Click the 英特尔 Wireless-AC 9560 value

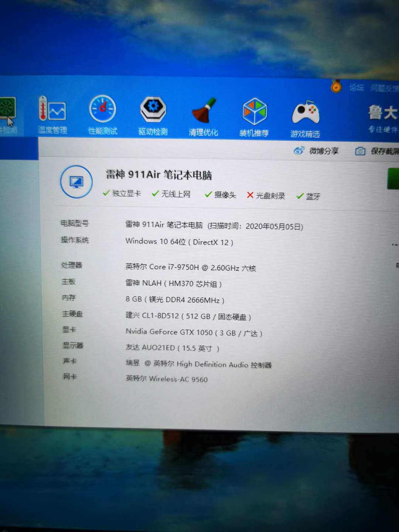tap(167, 379)
